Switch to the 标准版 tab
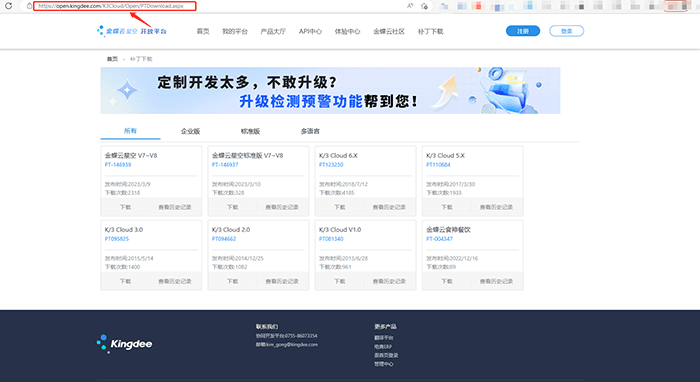 pos(250,131)
